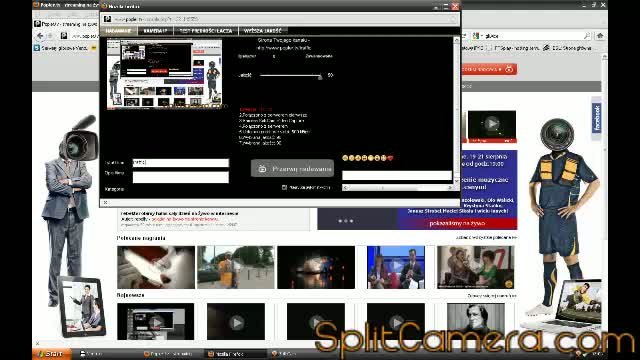Click the Facebook side tab
The width and height of the screenshot is (640, 360).
coord(597,118)
